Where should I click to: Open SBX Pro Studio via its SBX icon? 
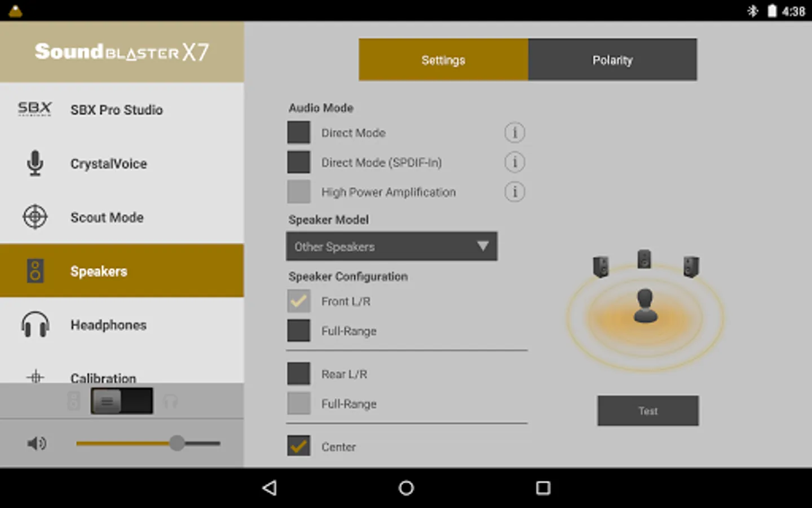tap(35, 109)
